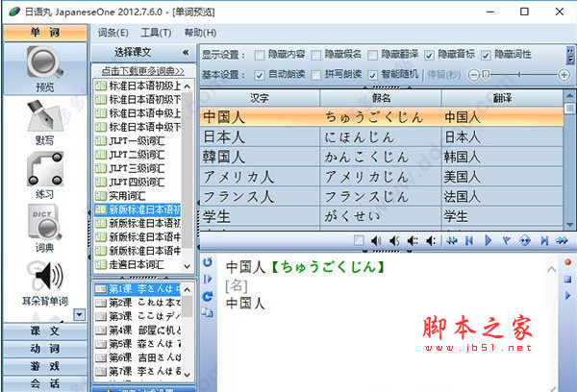Viewport: 577px width, 392px height.
Task: Click up arrow of the wordbook list scrollbar
Action: [188, 86]
